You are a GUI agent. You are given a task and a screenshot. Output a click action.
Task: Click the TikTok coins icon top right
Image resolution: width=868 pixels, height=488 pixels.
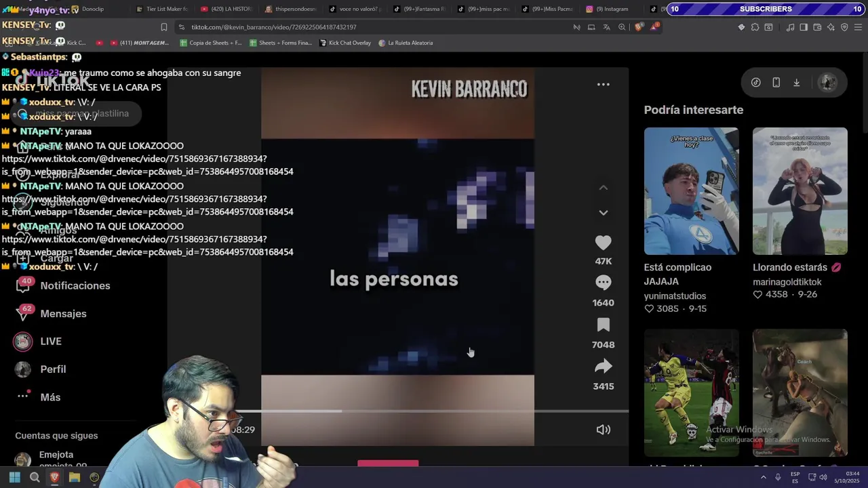[755, 83]
